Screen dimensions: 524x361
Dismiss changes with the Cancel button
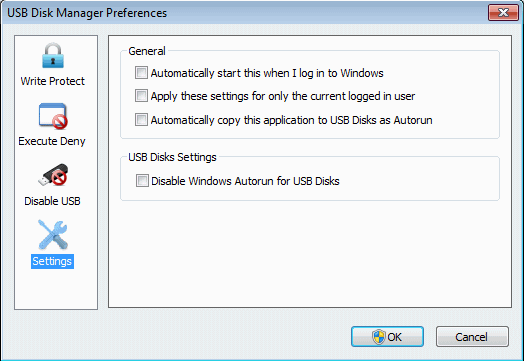(472, 337)
